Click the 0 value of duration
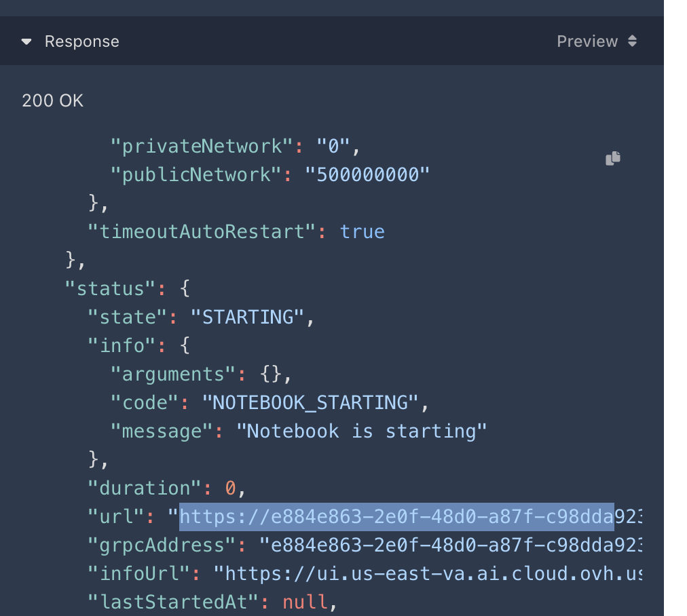 pos(230,488)
